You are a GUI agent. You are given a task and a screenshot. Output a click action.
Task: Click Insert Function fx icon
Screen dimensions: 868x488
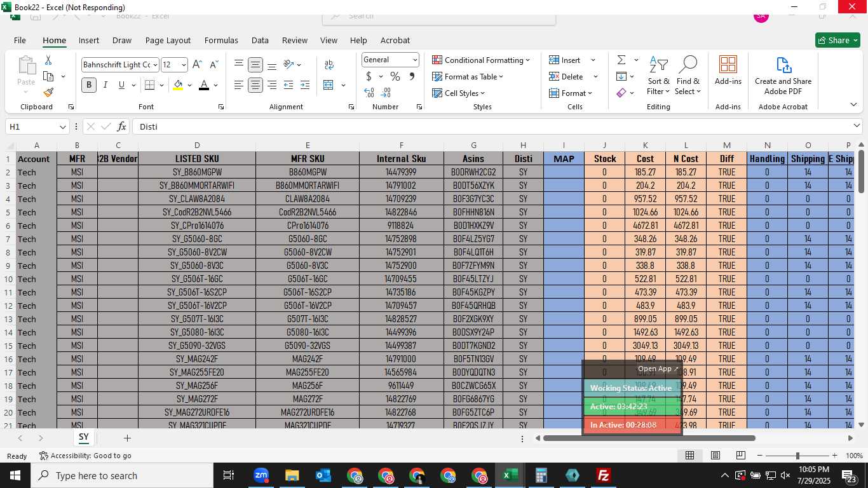point(121,126)
